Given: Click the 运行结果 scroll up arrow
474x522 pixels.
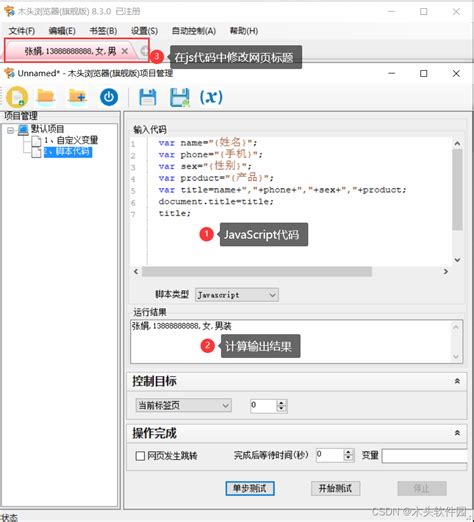Looking at the screenshot, I should click(456, 327).
